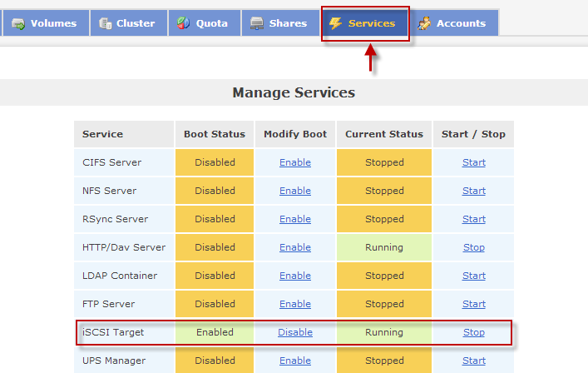
Task: Enable NFS Server boot status
Action: click(294, 191)
